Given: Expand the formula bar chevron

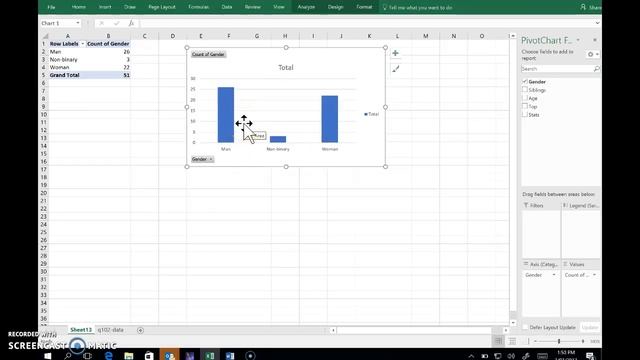Looking at the screenshot, I should coord(597,23).
